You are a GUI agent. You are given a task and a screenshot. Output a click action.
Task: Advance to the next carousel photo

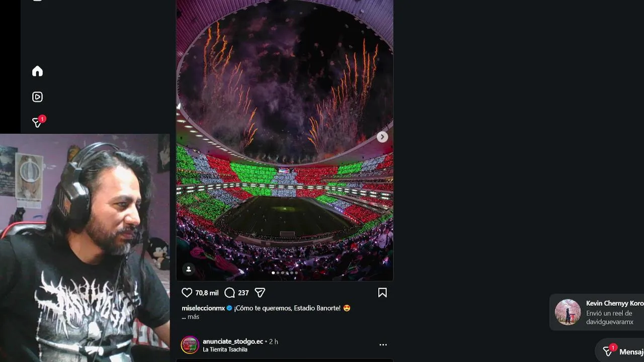(382, 137)
